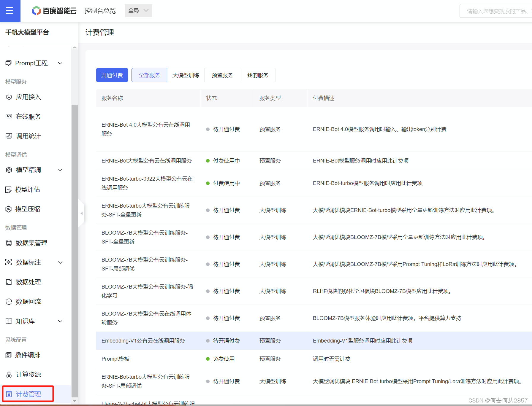Viewport: 532px width, 406px height.
Task: Click the 计算资源 sidebar icon
Action: (x=9, y=375)
